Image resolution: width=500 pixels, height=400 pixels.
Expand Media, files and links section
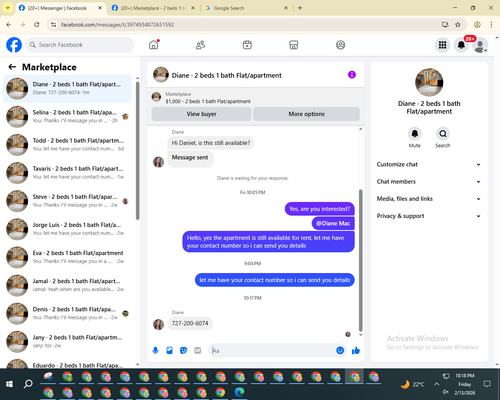(429, 199)
